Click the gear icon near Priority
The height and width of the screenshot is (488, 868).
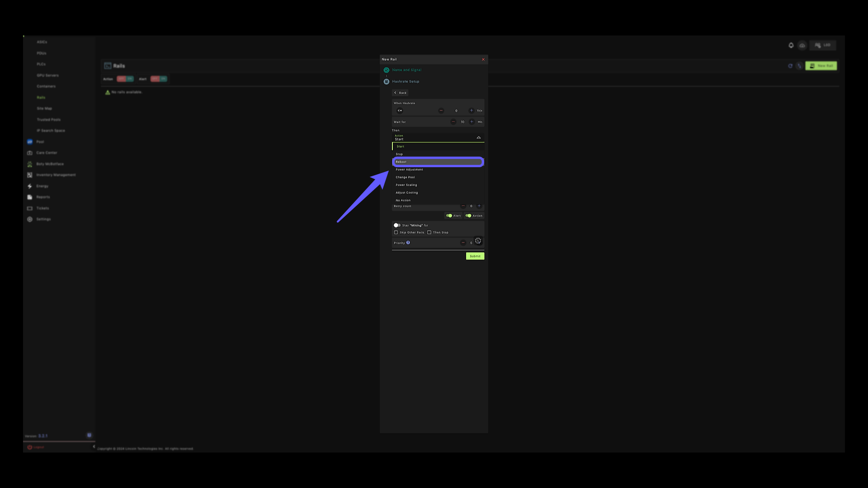478,241
